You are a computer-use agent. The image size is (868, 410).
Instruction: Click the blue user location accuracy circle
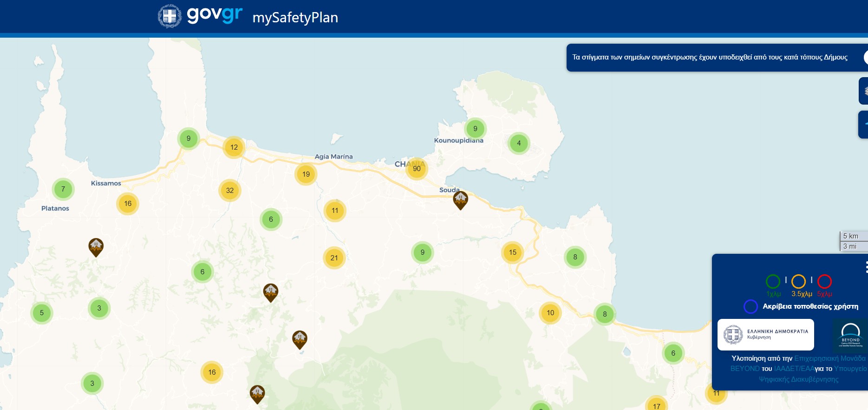(x=751, y=306)
